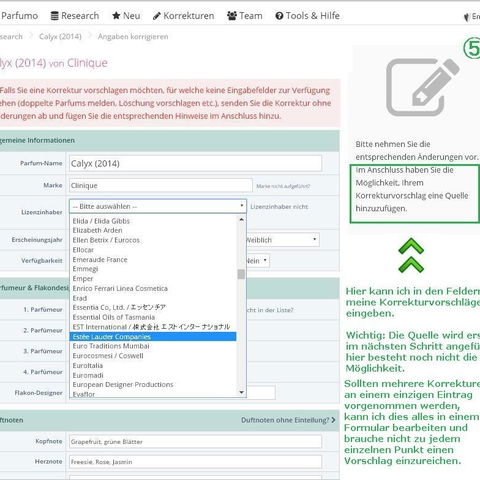Select Euromadi option
This screenshot has width=480, height=480.
click(x=153, y=375)
